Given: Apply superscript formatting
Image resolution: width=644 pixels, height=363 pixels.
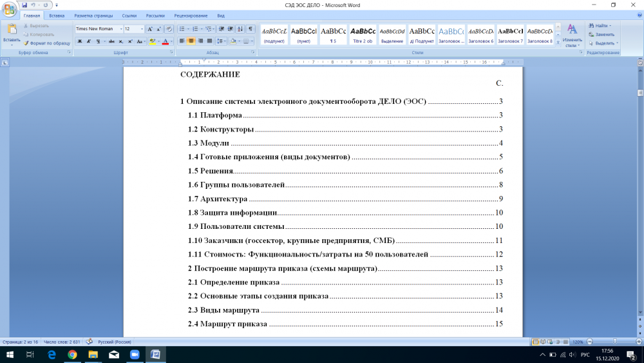Looking at the screenshot, I should [130, 41].
